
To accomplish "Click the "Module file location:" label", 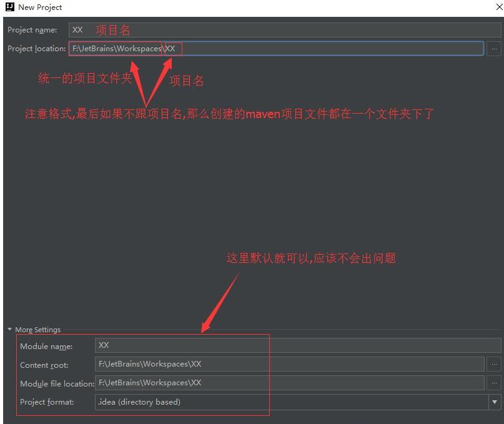I will point(57,384).
